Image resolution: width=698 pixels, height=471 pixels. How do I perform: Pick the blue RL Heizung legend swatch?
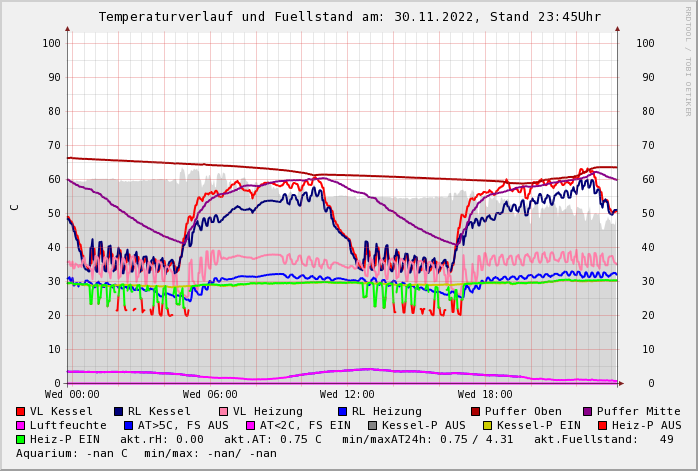pos(342,411)
